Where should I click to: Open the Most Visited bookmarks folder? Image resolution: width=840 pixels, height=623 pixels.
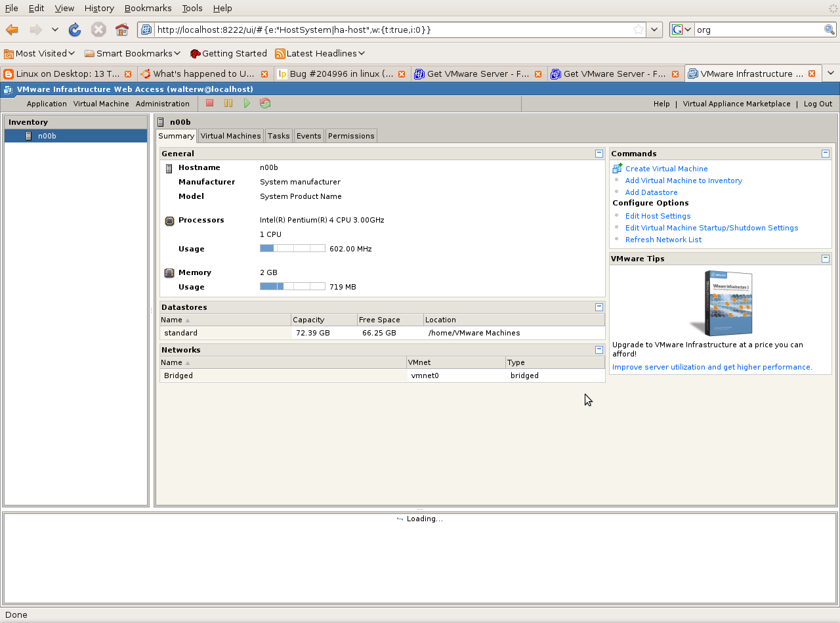[39, 53]
